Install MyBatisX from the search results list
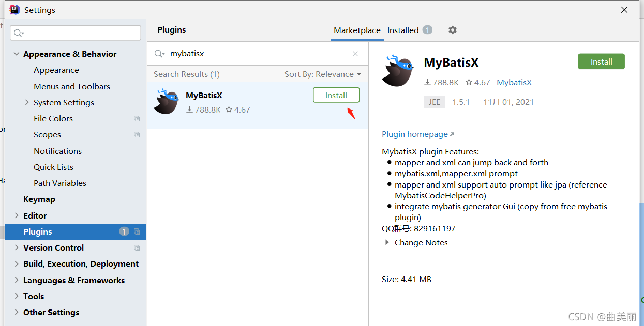Screen dimensions: 644x326 336,95
